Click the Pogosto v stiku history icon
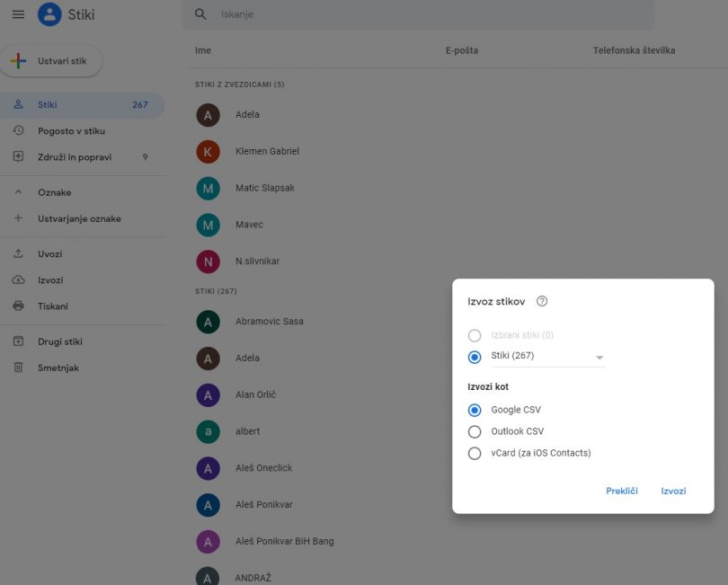Viewport: 728px width, 585px height. 18,131
